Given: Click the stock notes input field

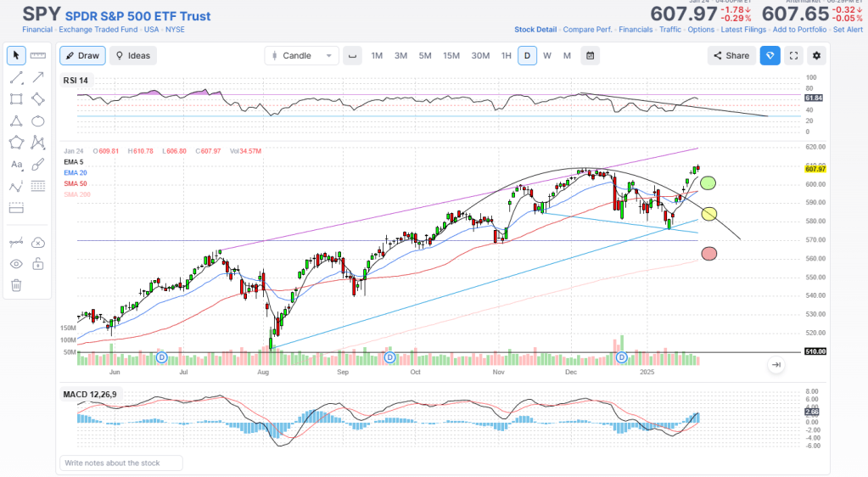Looking at the screenshot, I should click(121, 463).
